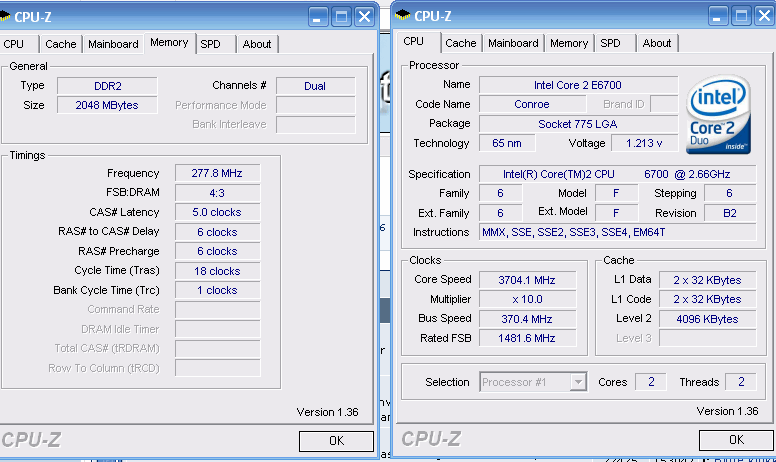The height and width of the screenshot is (462, 776).
Task: Open the Cache tab in left CPU-Z window
Action: [61, 44]
